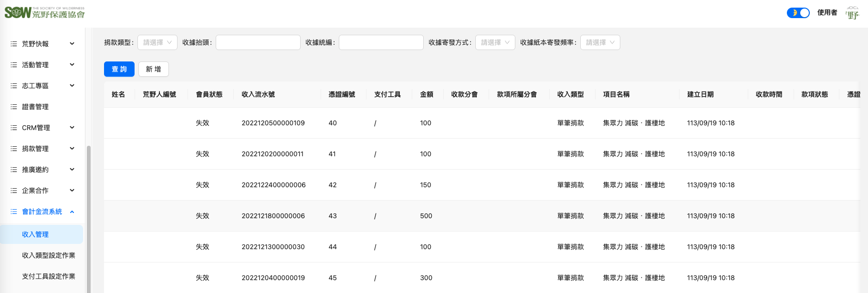This screenshot has width=868, height=293.
Task: Click the 查詢 search button
Action: (119, 69)
